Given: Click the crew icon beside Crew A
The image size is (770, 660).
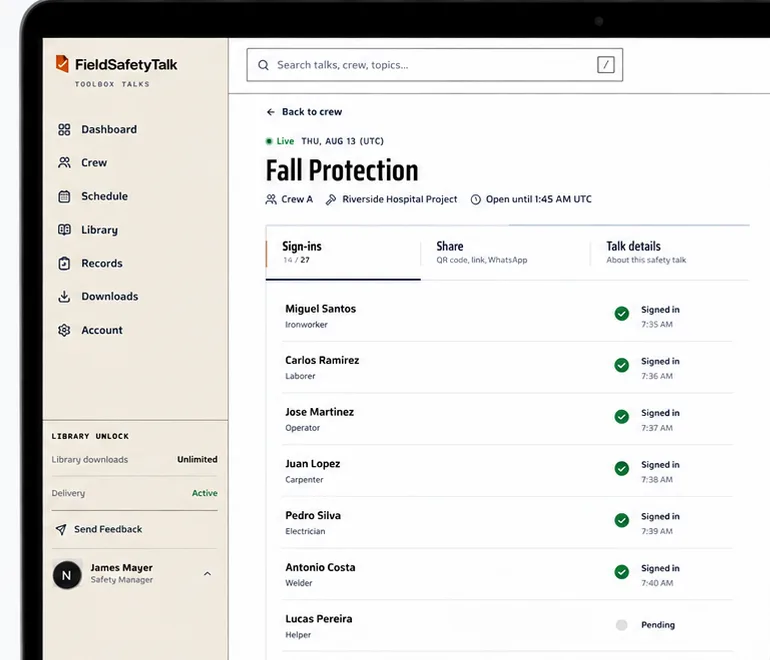Looking at the screenshot, I should pos(271,199).
